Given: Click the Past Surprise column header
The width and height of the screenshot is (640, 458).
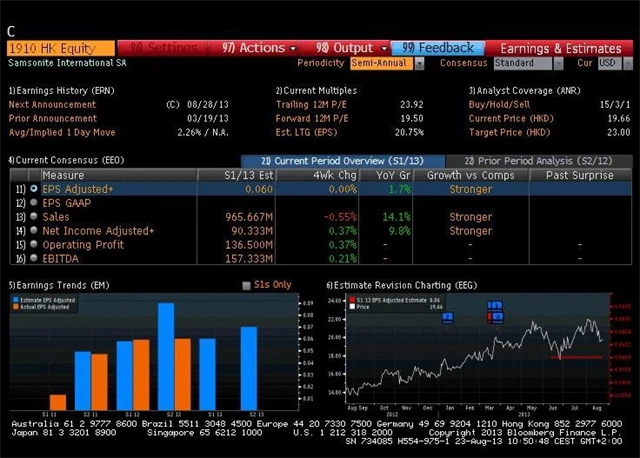Looking at the screenshot, I should 580,175.
